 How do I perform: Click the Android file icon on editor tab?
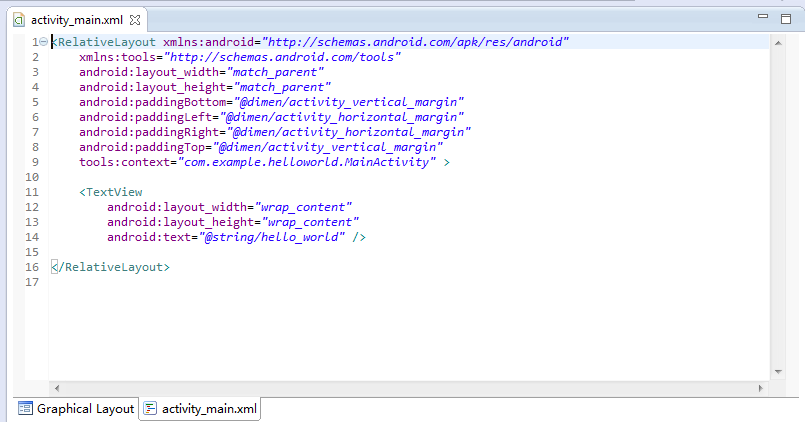[x=19, y=20]
